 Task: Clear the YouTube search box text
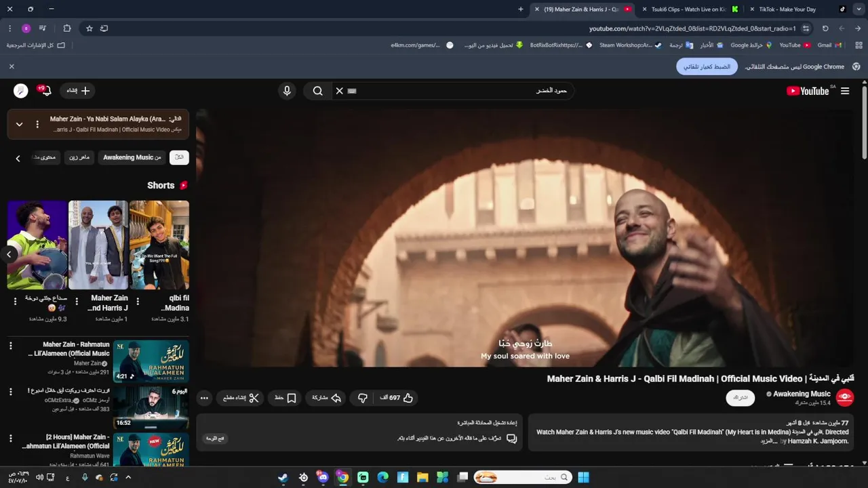click(340, 91)
